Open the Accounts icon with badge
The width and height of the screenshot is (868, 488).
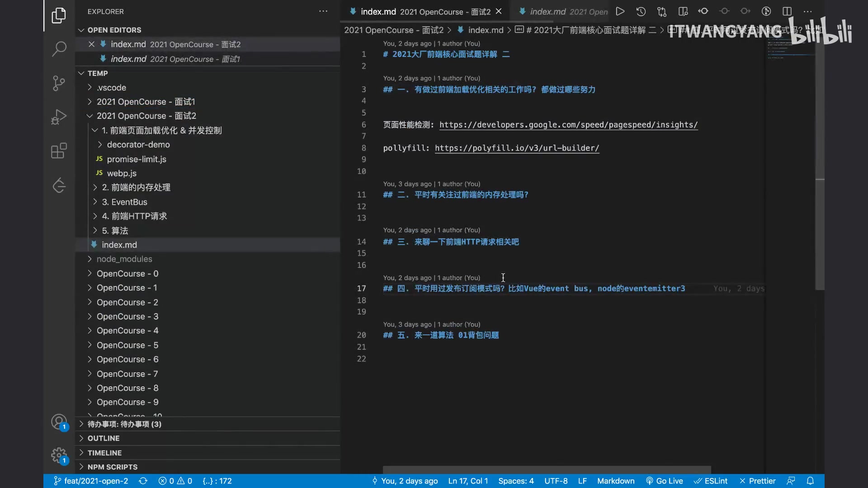point(59,422)
